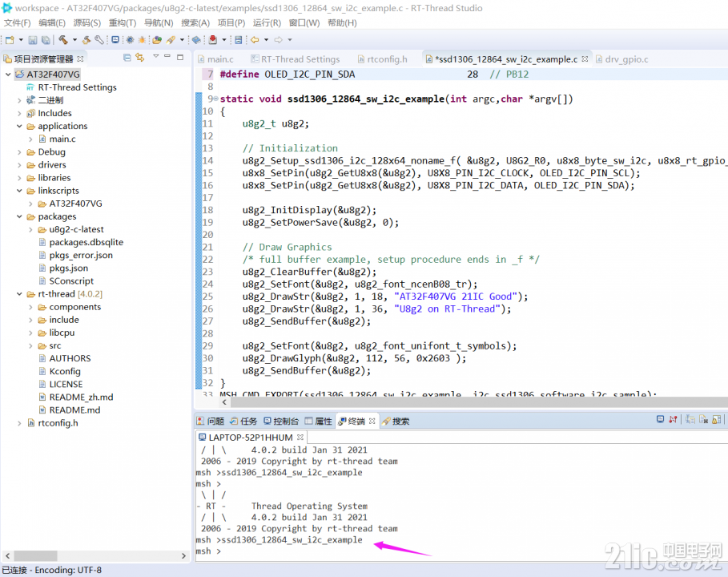Open the project explorer View Menu triangle
Image resolution: width=728 pixels, height=577 pixels.
[156, 56]
